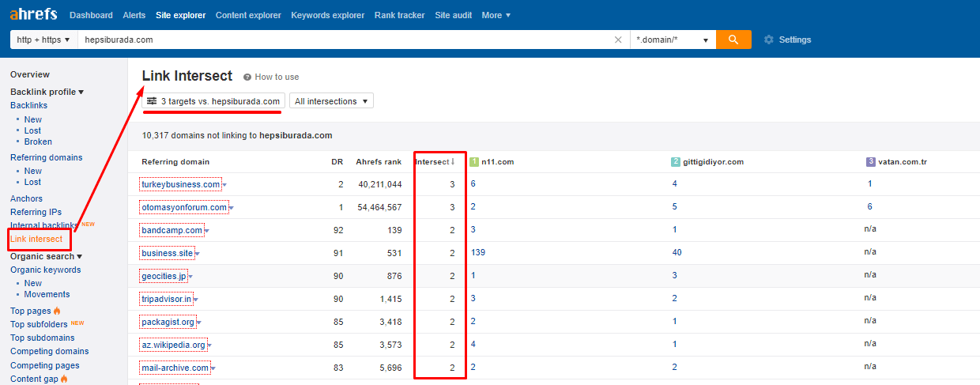Open Competing domains in sidebar
980x385 pixels.
click(49, 351)
